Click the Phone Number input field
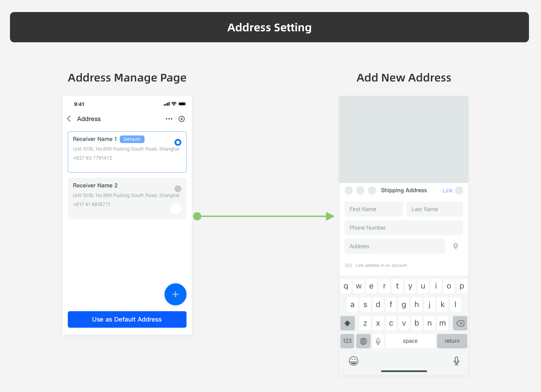The image size is (541, 392). [x=404, y=228]
